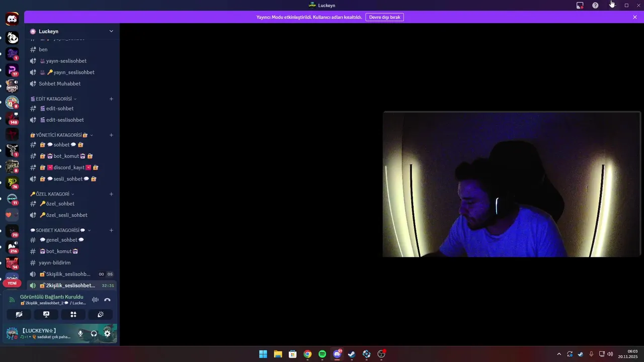Toggle the camera off in voice panel
Screen dimensions: 644x362
coord(19,314)
